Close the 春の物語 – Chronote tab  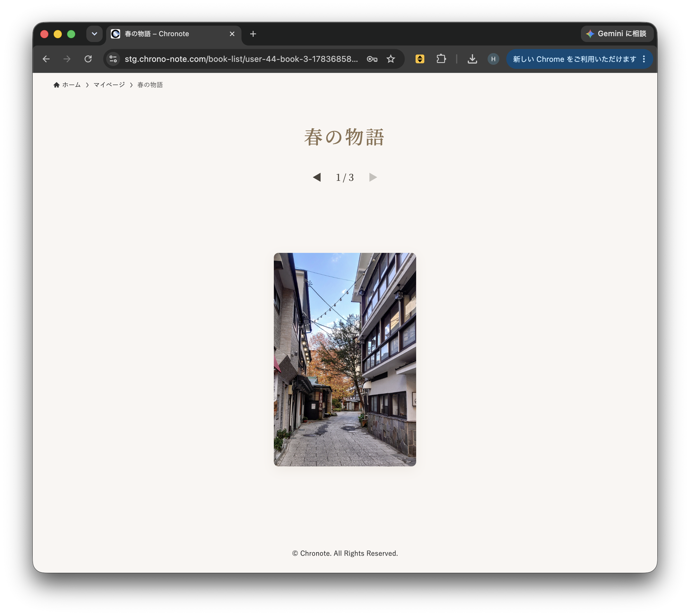[x=232, y=34]
